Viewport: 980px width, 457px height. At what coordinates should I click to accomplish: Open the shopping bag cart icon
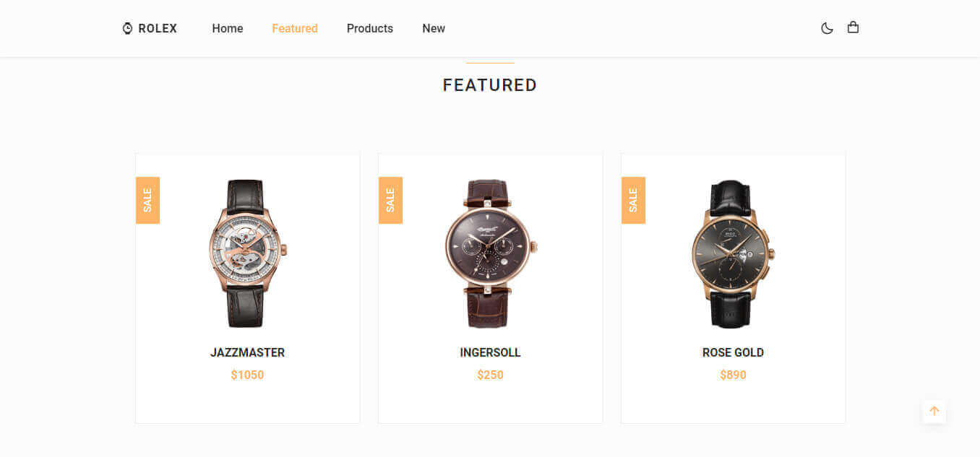coord(853,27)
